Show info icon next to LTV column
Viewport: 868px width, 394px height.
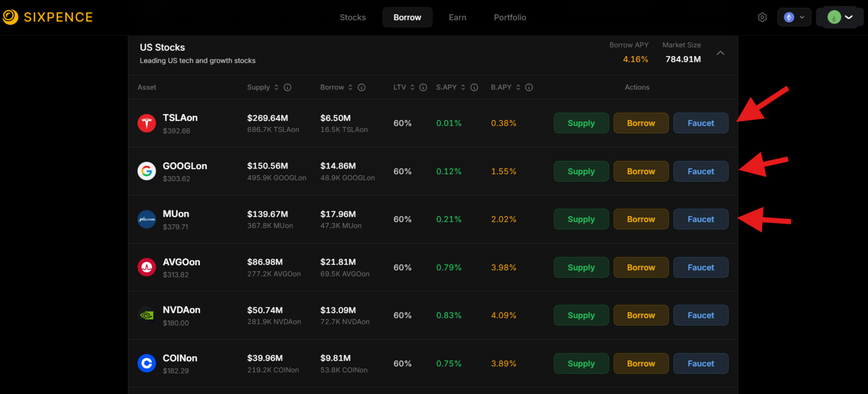coord(423,87)
